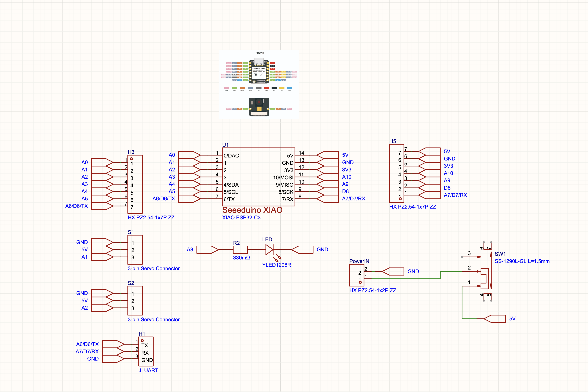
Task: Click the A0 net label beside H3
Action: point(84,162)
